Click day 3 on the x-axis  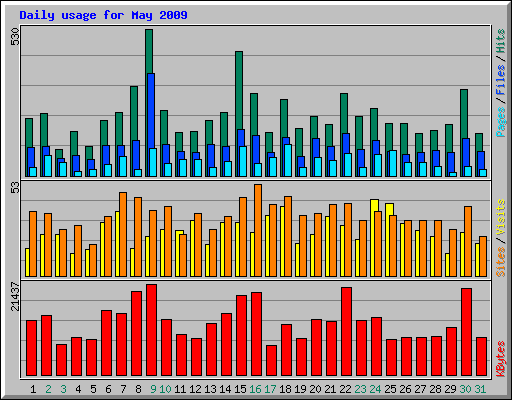pos(63,389)
